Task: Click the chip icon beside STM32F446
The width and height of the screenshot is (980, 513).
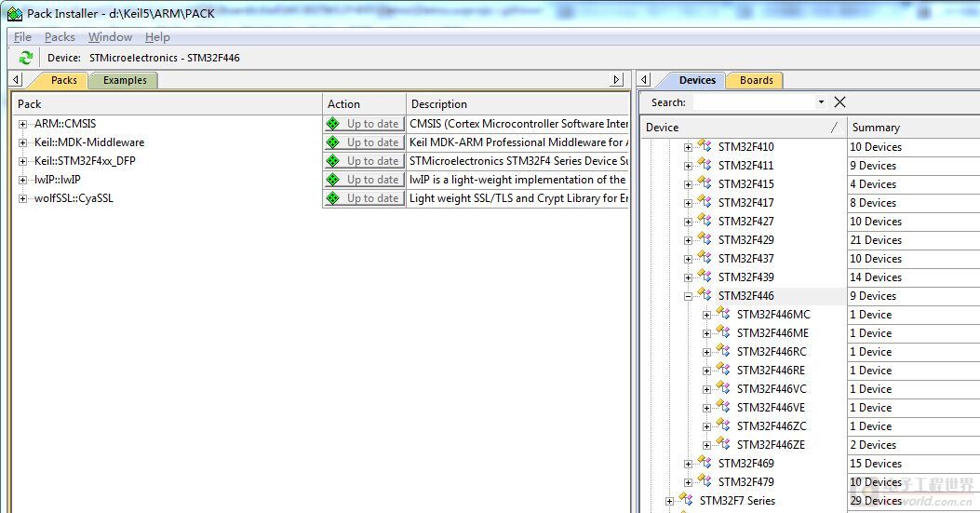Action: click(705, 295)
